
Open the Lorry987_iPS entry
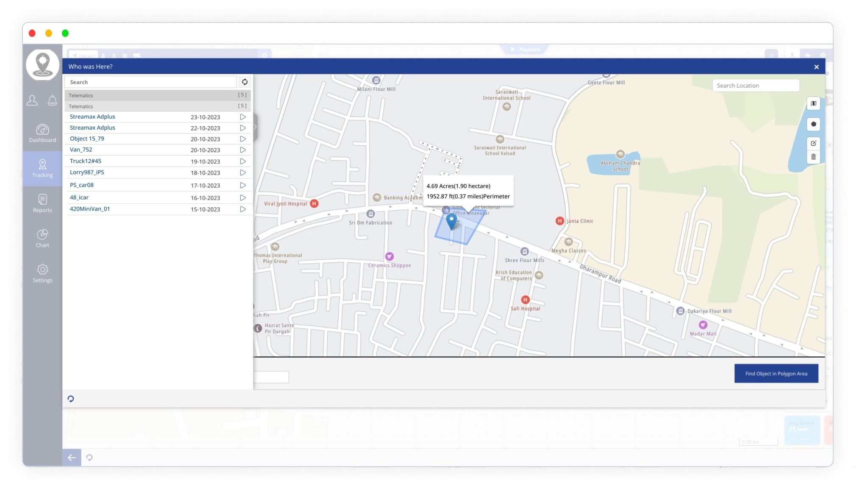87,172
